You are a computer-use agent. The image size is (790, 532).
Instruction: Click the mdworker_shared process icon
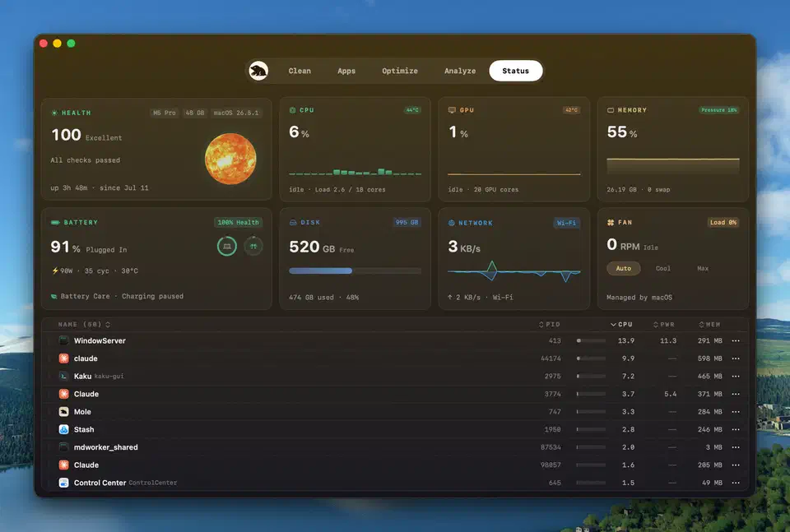coord(63,447)
